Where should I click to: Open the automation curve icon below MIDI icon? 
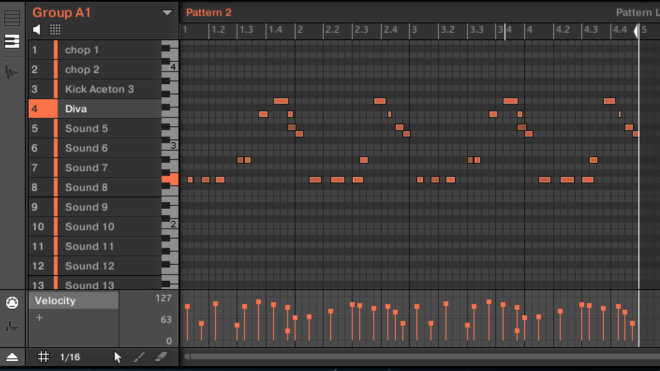12,326
